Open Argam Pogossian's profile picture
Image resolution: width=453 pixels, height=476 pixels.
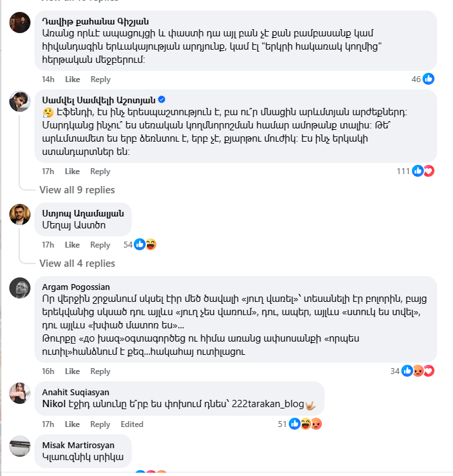tap(20, 288)
